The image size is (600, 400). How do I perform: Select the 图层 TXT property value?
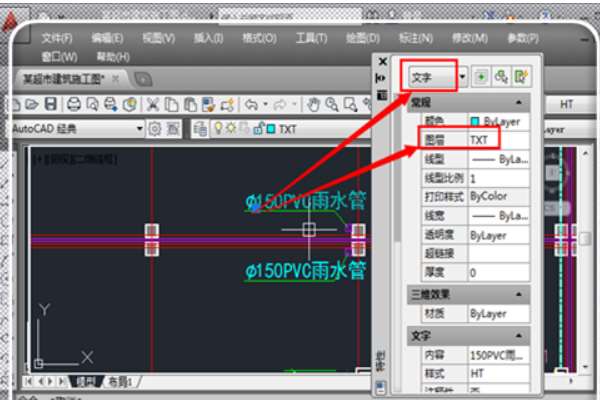coord(499,140)
